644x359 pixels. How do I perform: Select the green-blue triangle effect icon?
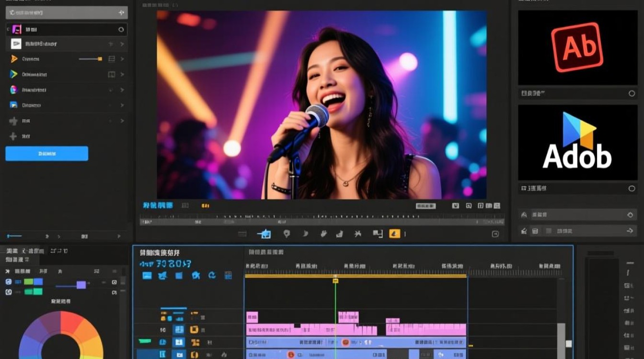(14, 74)
